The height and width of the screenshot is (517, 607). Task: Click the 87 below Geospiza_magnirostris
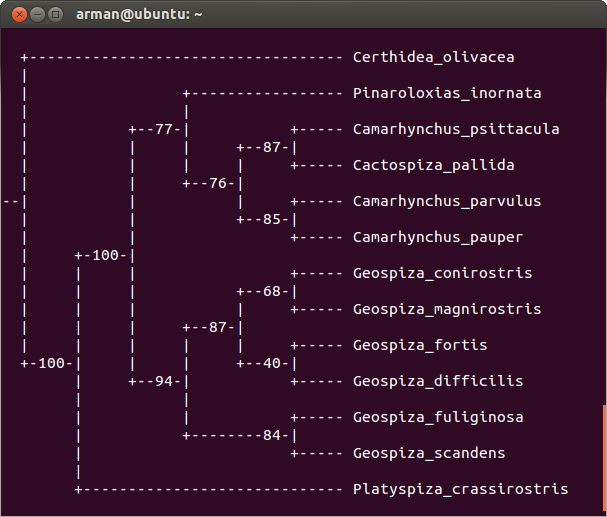tap(218, 327)
